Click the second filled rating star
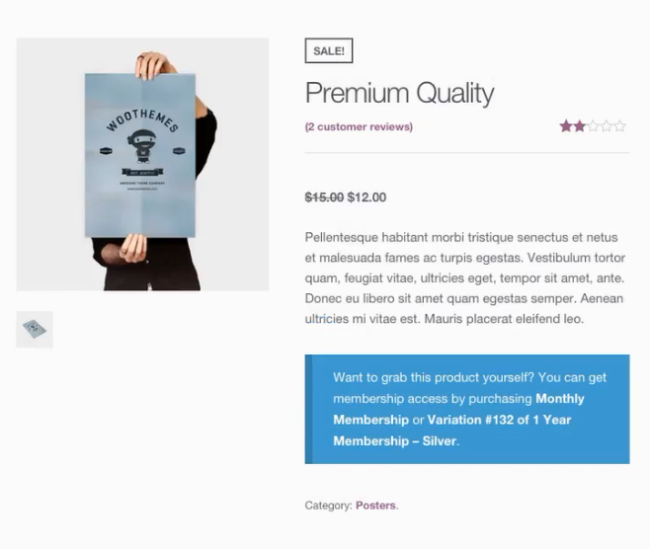650x549 pixels. tap(579, 126)
